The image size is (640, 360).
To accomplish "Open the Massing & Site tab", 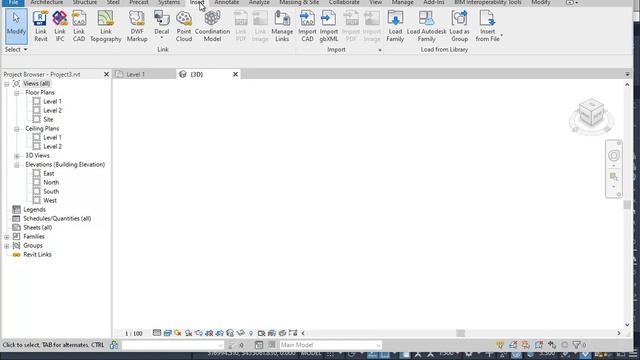I will click(x=299, y=2).
